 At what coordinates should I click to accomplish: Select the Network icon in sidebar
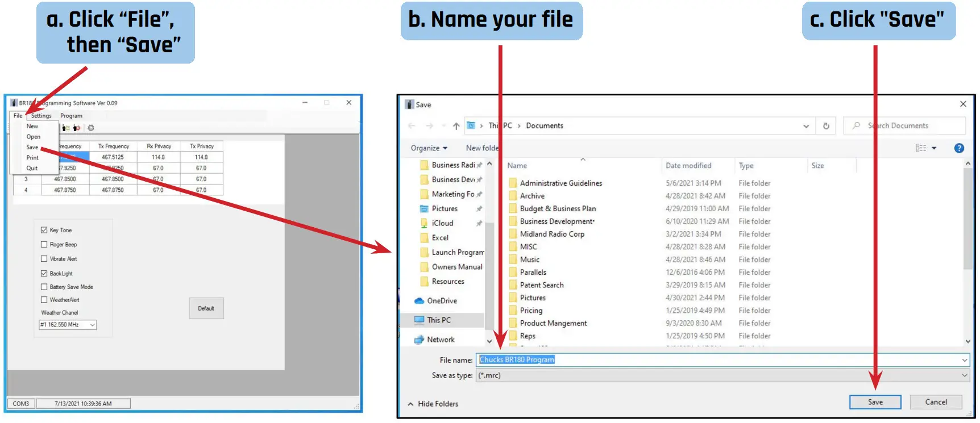[x=420, y=340]
